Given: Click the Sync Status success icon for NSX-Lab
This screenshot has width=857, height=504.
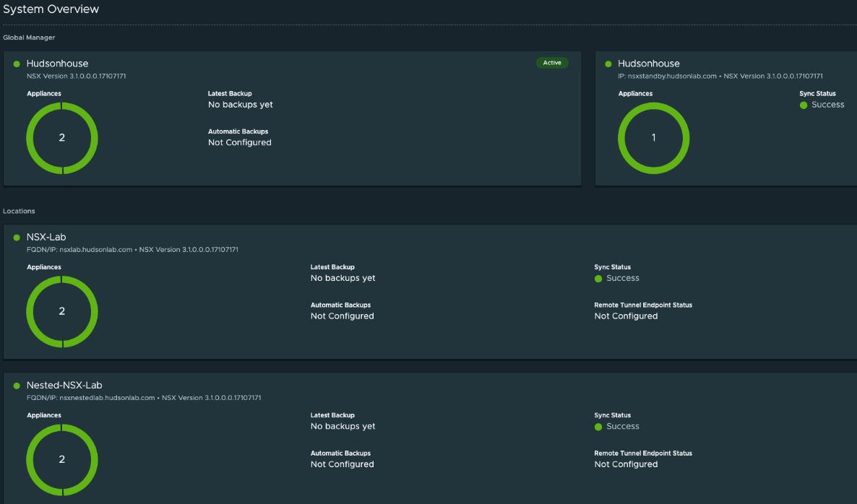Looking at the screenshot, I should pos(598,279).
